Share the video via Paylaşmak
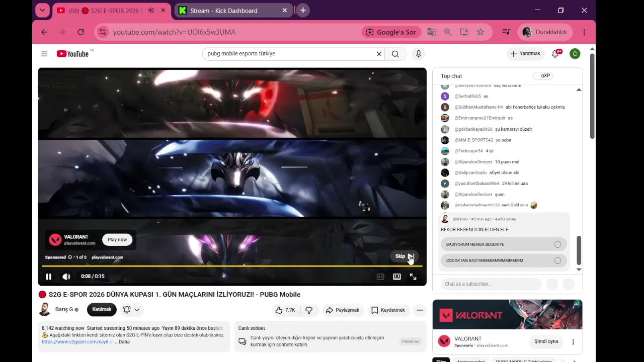Screen dimensions: 644x362 [x=343, y=310]
